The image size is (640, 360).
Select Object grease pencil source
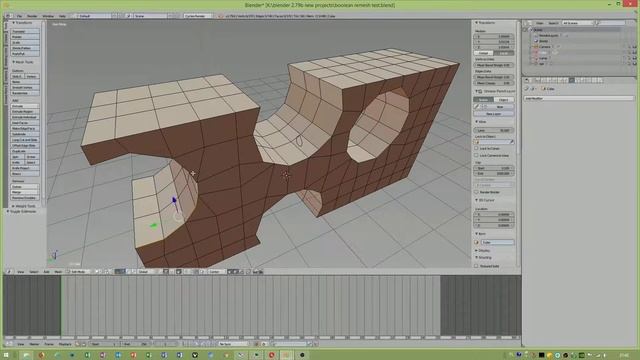click(504, 100)
